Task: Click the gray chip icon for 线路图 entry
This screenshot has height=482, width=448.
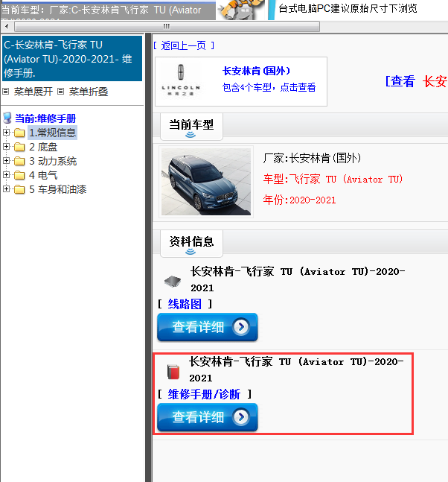Action: coord(172,282)
